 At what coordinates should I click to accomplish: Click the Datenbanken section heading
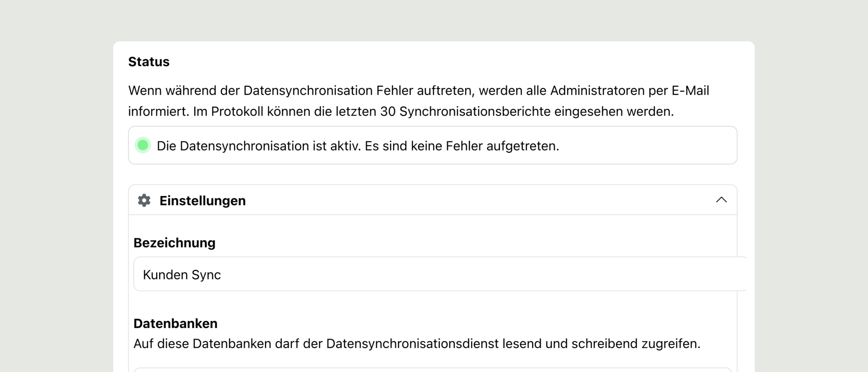175,324
